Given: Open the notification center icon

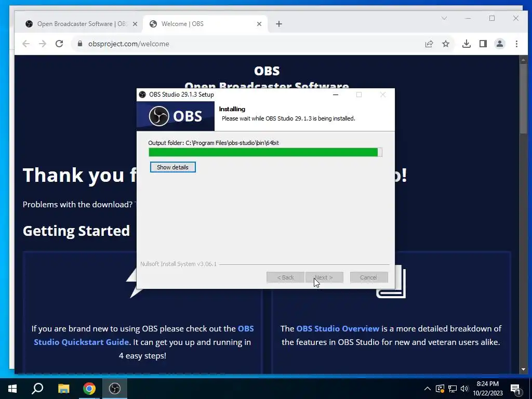Looking at the screenshot, I should coord(515,389).
